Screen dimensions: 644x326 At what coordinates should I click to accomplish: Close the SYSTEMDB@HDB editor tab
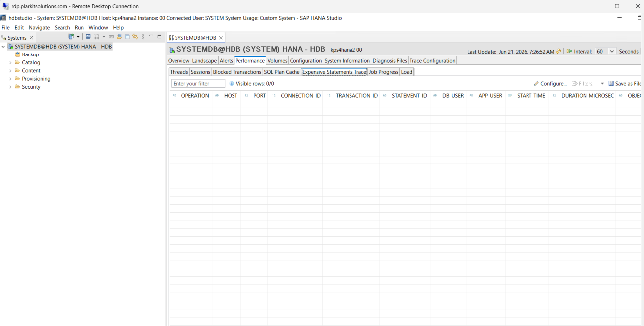(221, 38)
